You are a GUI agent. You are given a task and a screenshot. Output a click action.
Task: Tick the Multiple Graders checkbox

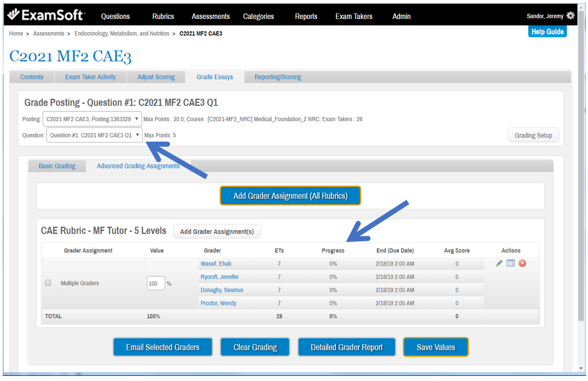click(48, 283)
